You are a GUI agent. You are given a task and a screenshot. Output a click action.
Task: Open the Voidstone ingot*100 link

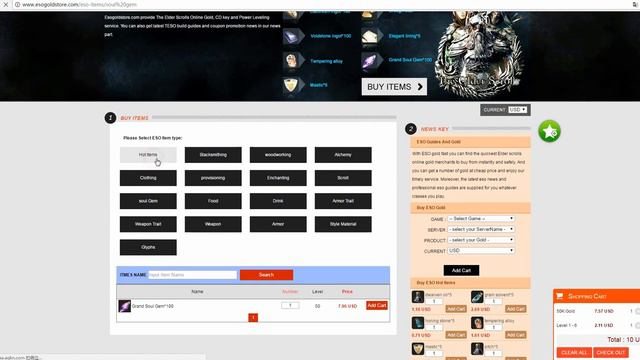[x=331, y=36]
